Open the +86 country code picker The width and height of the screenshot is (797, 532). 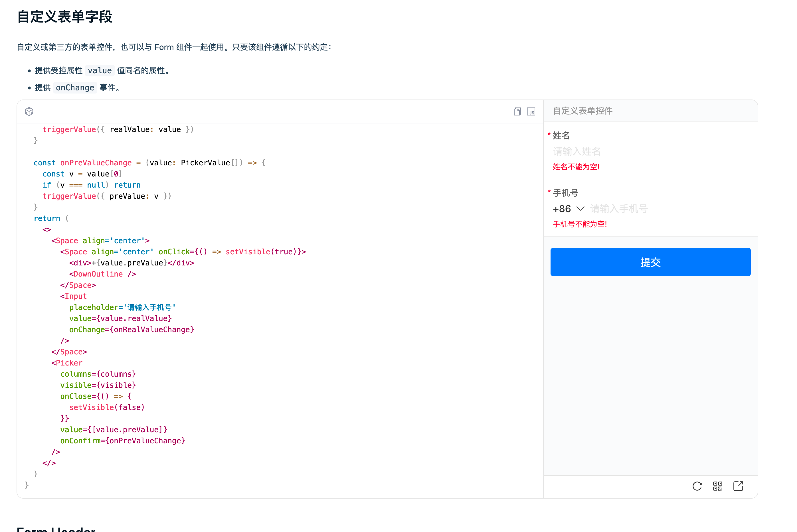[x=562, y=209]
